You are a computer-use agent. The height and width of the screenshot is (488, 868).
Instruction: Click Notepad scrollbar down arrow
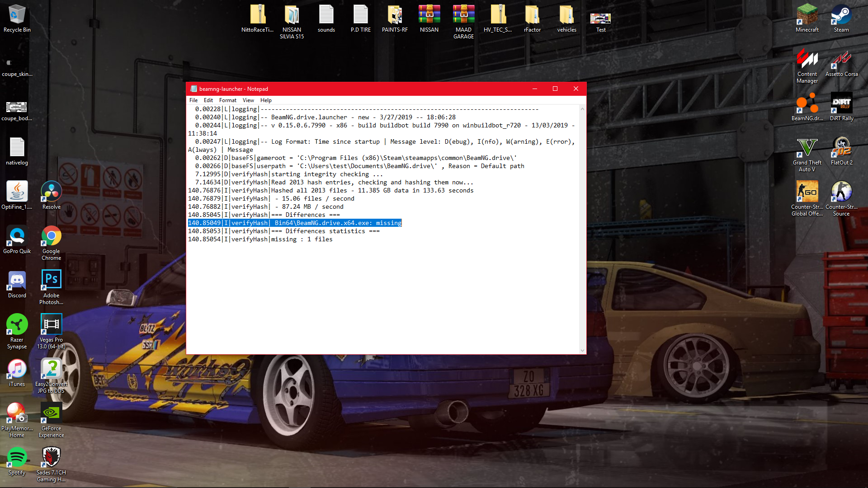(x=582, y=350)
